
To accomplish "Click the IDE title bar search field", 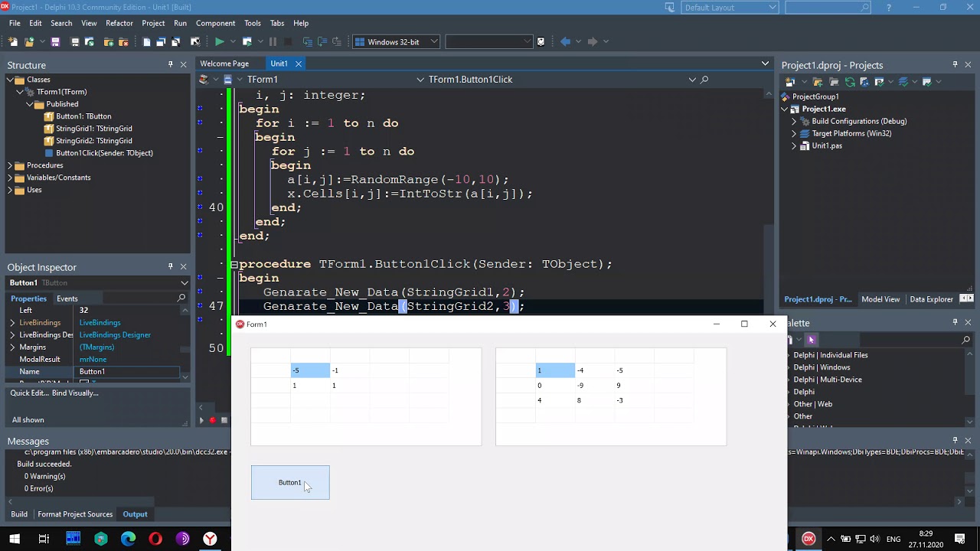I will tap(828, 8).
